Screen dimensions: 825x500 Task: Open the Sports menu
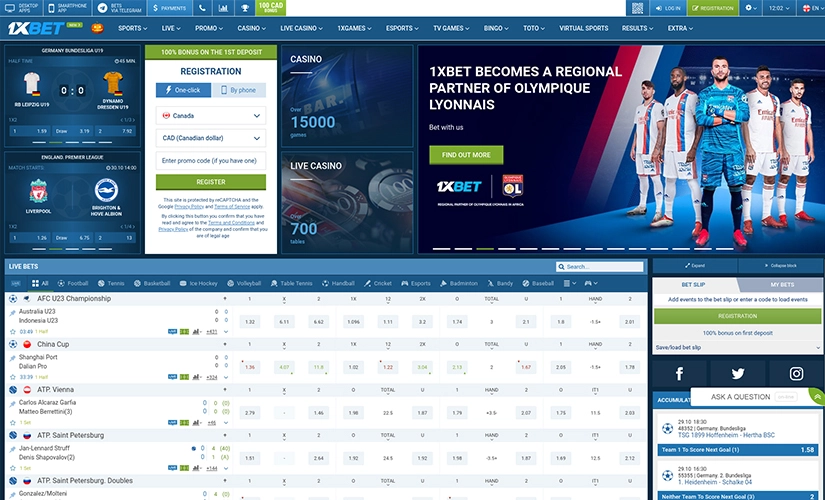(132, 28)
